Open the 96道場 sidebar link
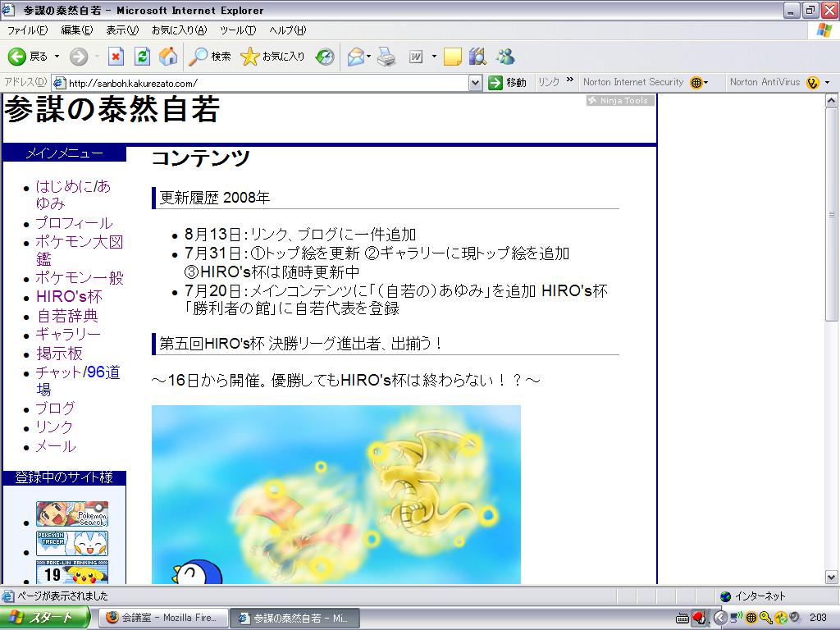840x630 pixels. point(103,372)
